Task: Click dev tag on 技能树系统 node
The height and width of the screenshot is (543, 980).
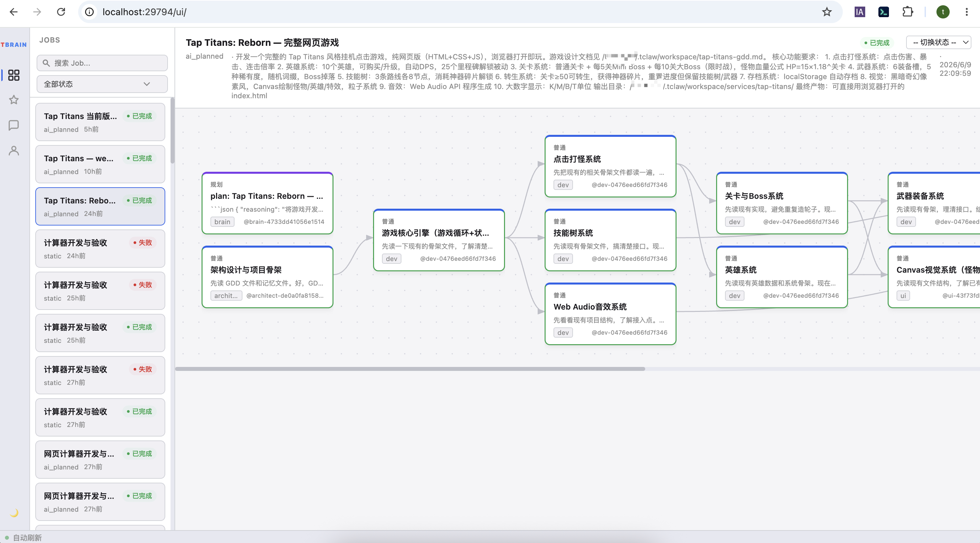Action: pyautogui.click(x=563, y=258)
